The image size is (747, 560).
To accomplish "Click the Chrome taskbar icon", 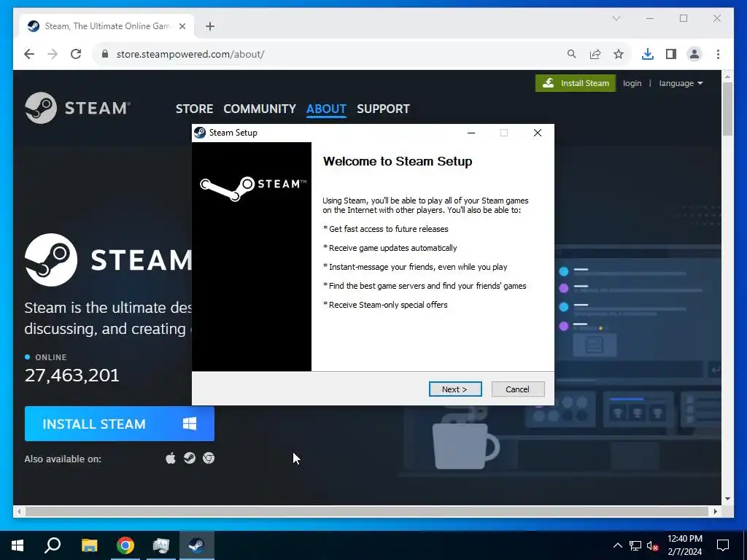I will click(125, 545).
